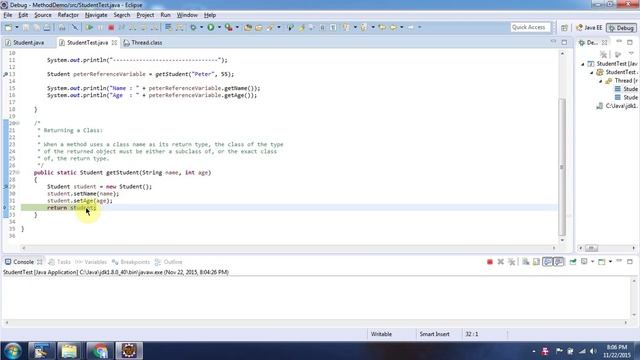Collapse the getStudent method fold on line 27

pyautogui.click(x=18, y=173)
